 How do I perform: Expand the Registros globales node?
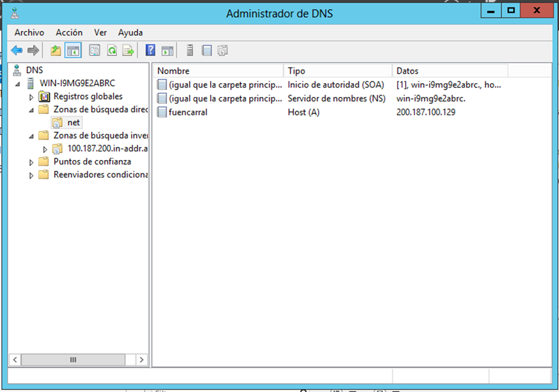click(x=32, y=97)
